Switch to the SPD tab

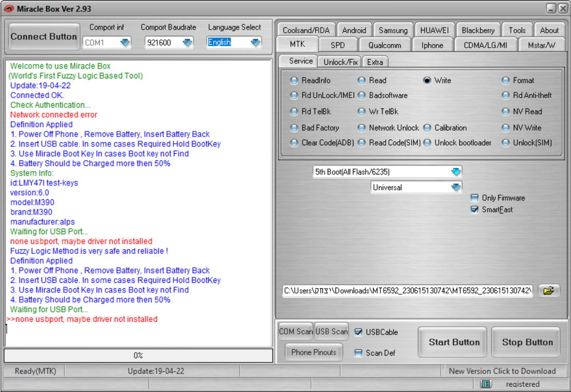point(337,45)
